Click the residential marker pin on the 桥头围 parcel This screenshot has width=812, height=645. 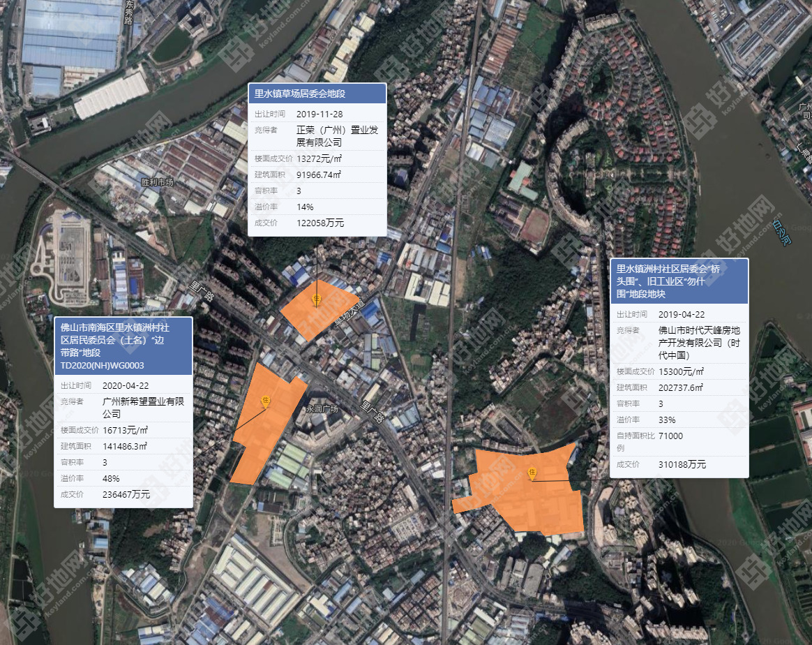(x=532, y=473)
